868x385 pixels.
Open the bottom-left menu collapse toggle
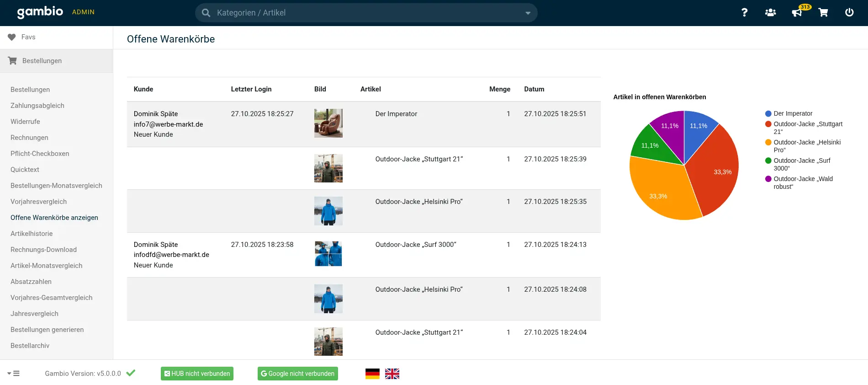point(13,374)
